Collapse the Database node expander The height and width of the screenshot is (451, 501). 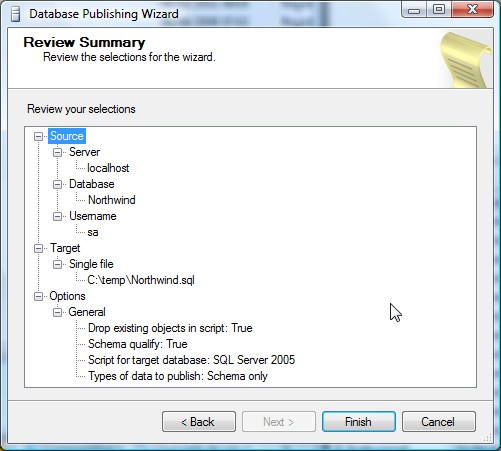[57, 184]
